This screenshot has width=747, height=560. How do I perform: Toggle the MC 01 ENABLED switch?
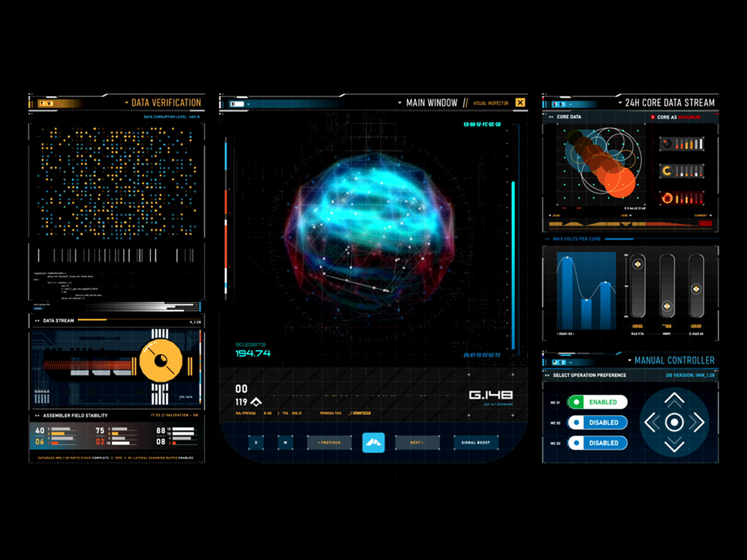pos(598,402)
